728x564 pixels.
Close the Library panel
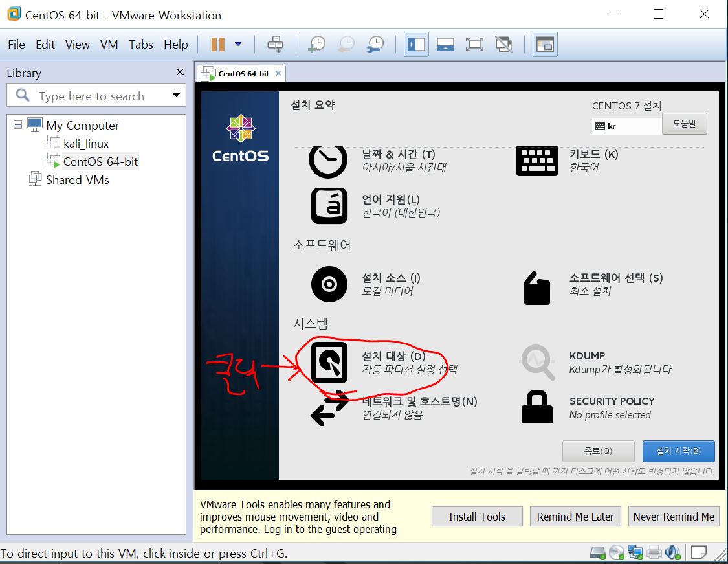tap(180, 72)
